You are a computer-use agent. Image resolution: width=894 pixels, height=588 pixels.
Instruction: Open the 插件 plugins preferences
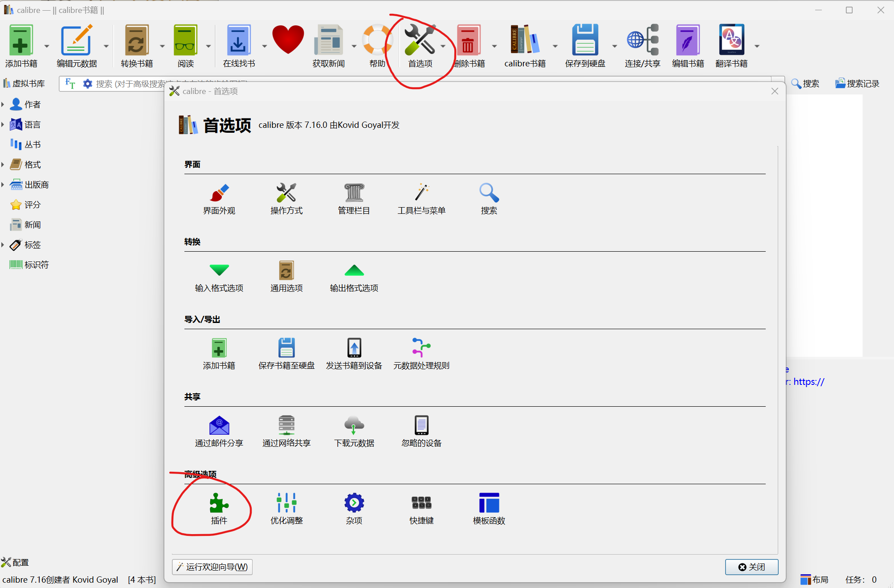click(219, 509)
